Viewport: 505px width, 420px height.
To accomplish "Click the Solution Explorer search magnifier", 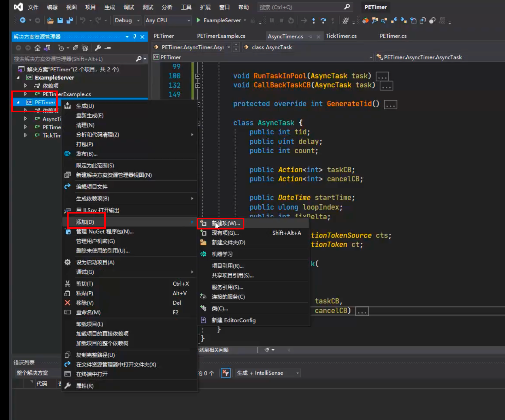I will (139, 59).
